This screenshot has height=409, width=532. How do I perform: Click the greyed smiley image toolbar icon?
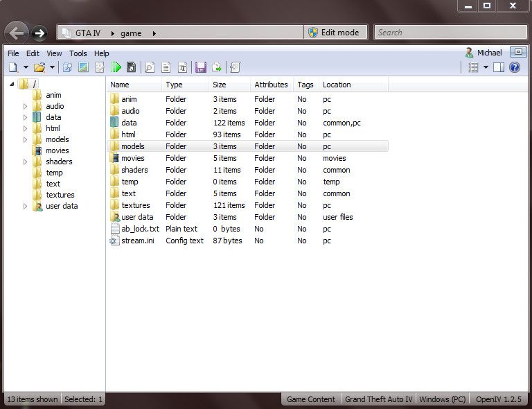coord(100,67)
